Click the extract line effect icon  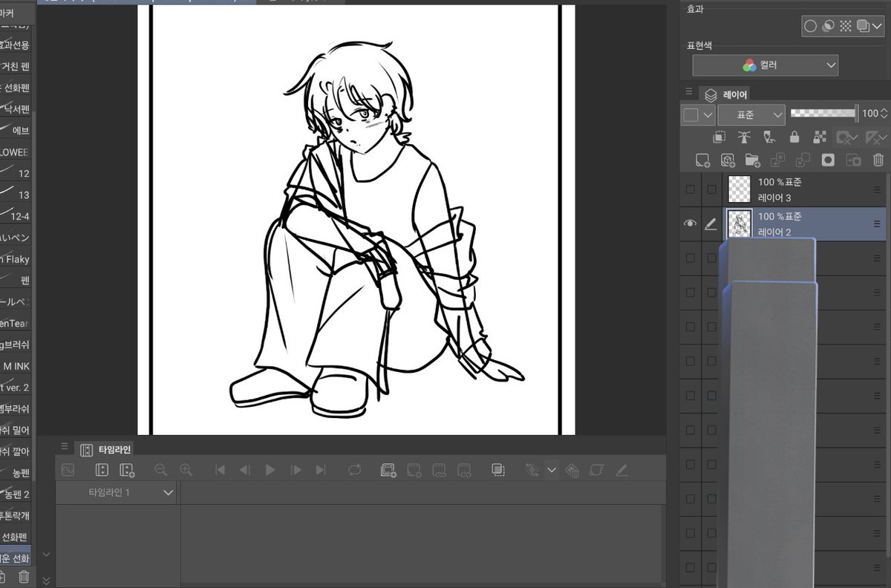[827, 26]
